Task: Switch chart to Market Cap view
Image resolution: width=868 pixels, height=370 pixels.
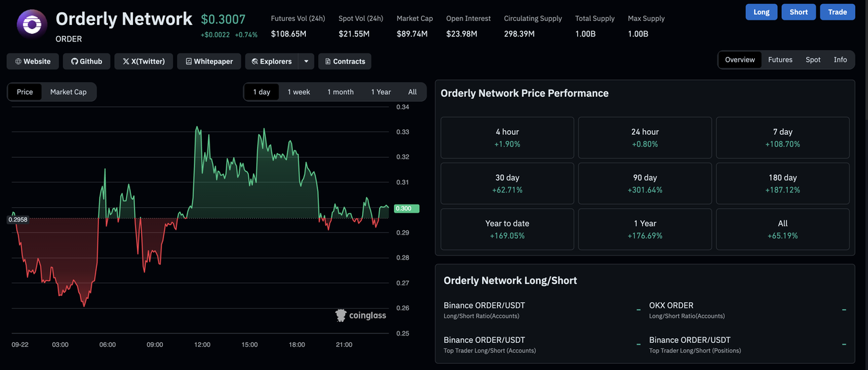Action: point(68,92)
